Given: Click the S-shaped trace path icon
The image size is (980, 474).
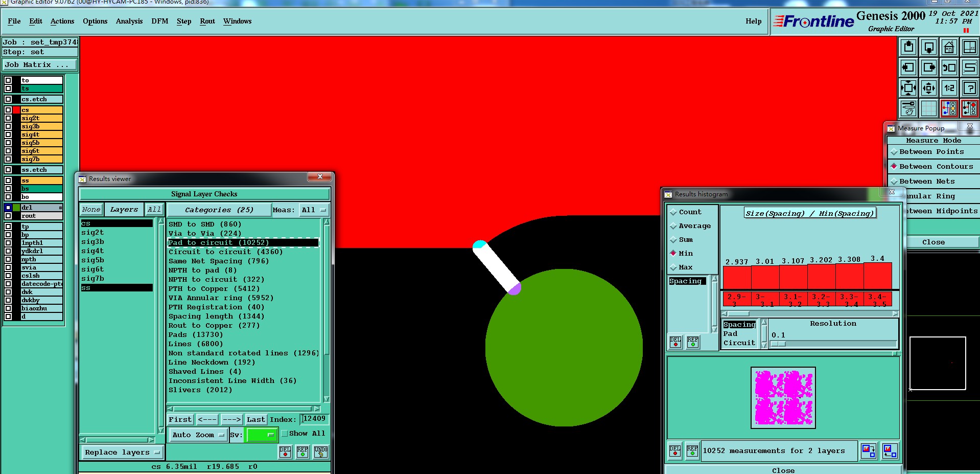Looking at the screenshot, I should (970, 67).
